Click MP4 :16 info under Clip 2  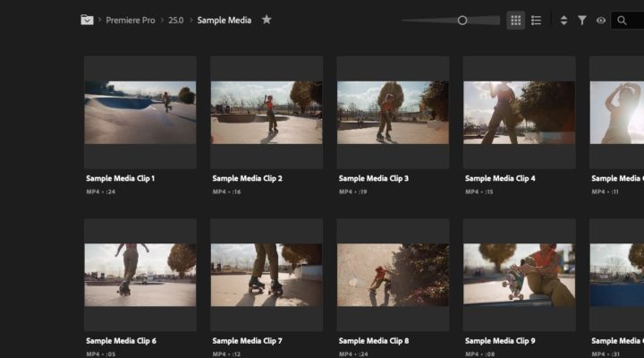[226, 192]
